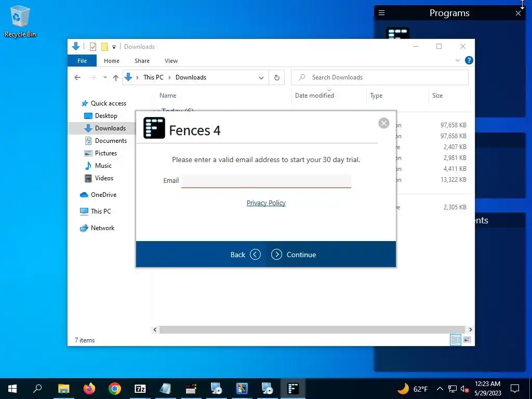Image resolution: width=532 pixels, height=399 pixels.
Task: Open the notifications action center
Action: pos(515,389)
